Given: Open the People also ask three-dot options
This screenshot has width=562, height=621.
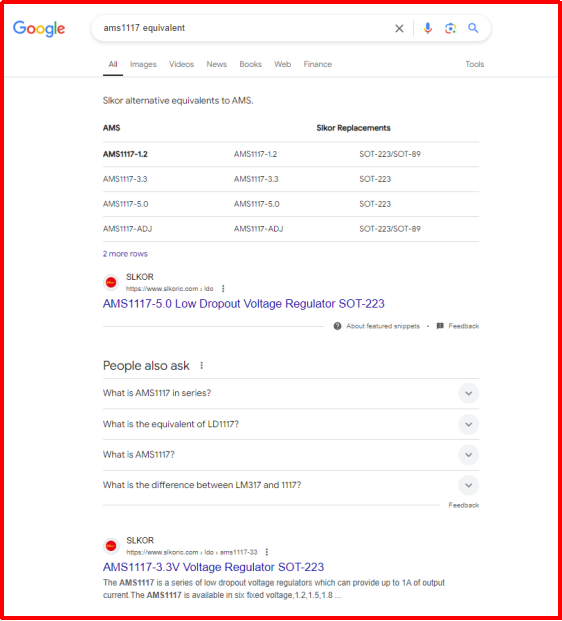Looking at the screenshot, I should [202, 366].
